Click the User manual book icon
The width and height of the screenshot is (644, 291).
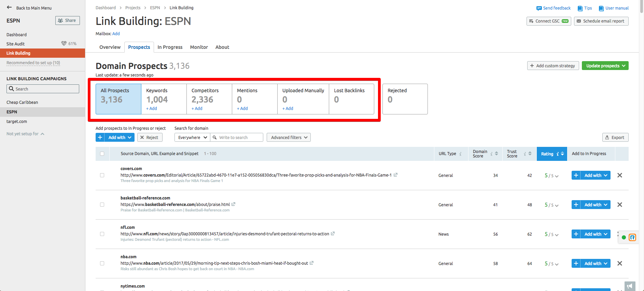coord(601,8)
